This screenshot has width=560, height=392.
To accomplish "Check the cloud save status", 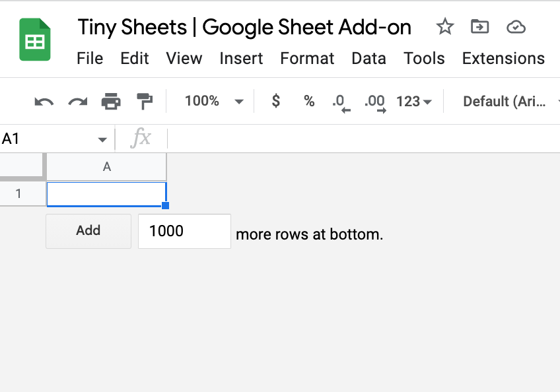I will coord(516,27).
